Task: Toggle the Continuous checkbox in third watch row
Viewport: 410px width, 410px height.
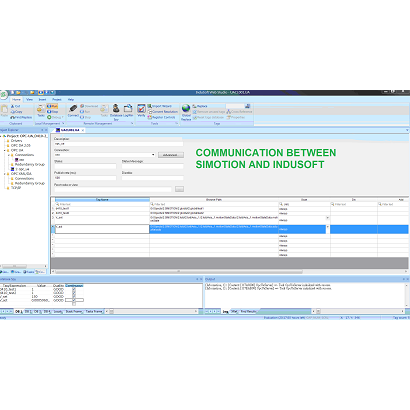Action: coord(74,297)
